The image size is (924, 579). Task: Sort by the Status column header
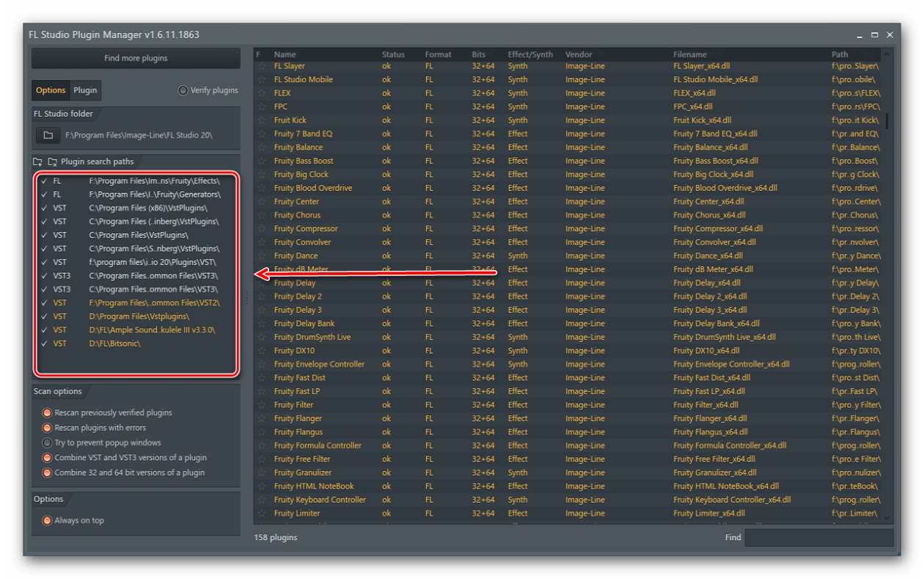(393, 54)
